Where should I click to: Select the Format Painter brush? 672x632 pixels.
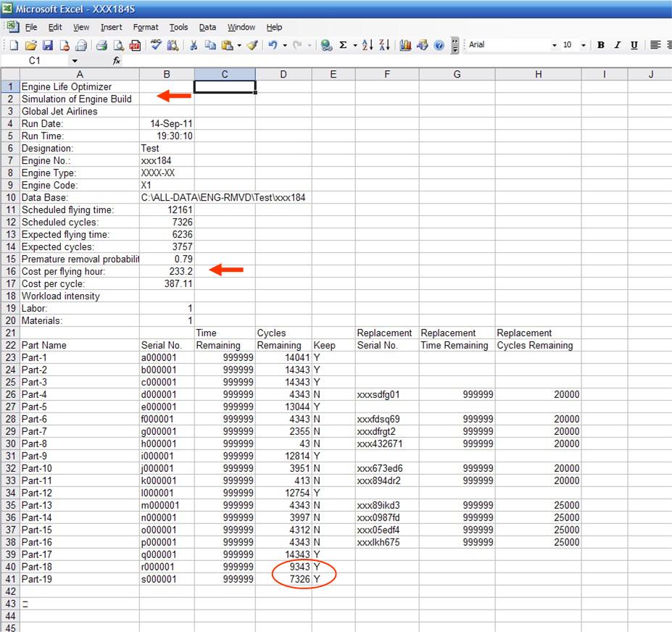(252, 45)
